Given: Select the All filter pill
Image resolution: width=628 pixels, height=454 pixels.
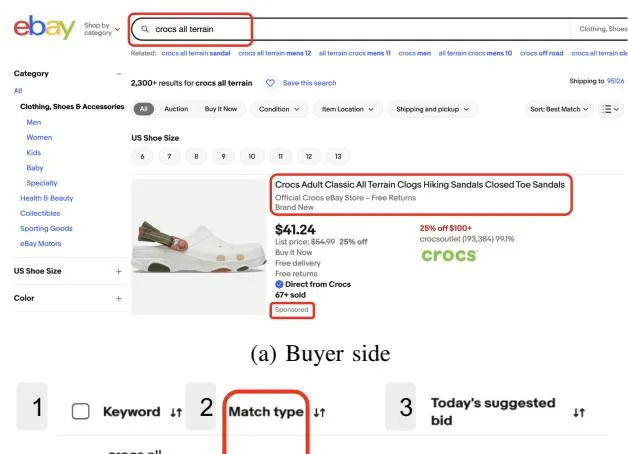Looking at the screenshot, I should point(143,109).
